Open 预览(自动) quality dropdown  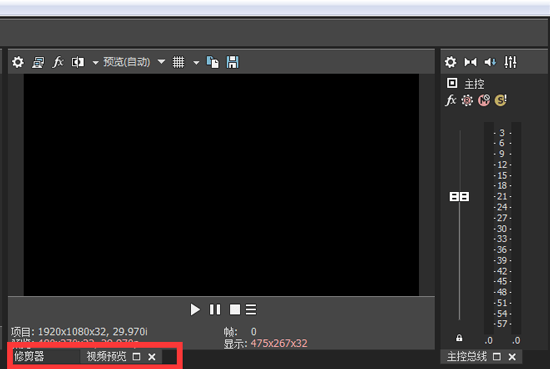point(134,62)
